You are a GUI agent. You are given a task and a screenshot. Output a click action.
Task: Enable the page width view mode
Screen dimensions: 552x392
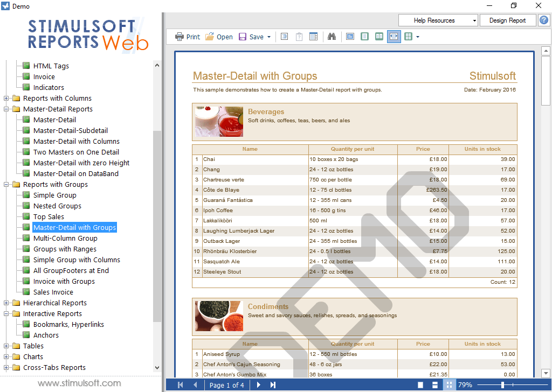(x=394, y=37)
